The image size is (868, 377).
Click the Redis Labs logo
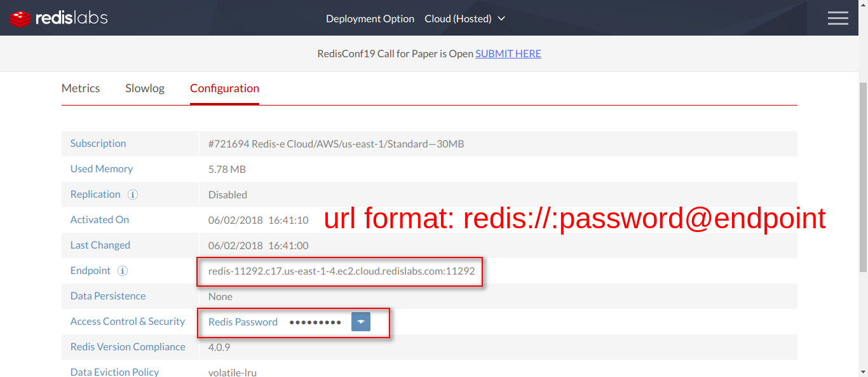pyautogui.click(x=59, y=18)
